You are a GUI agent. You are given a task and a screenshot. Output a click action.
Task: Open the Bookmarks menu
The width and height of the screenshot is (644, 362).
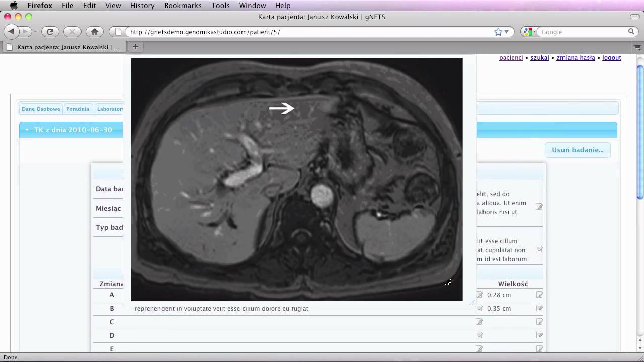(183, 6)
